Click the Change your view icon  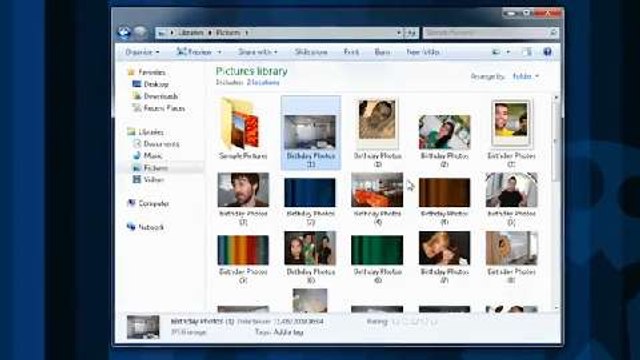point(496,52)
